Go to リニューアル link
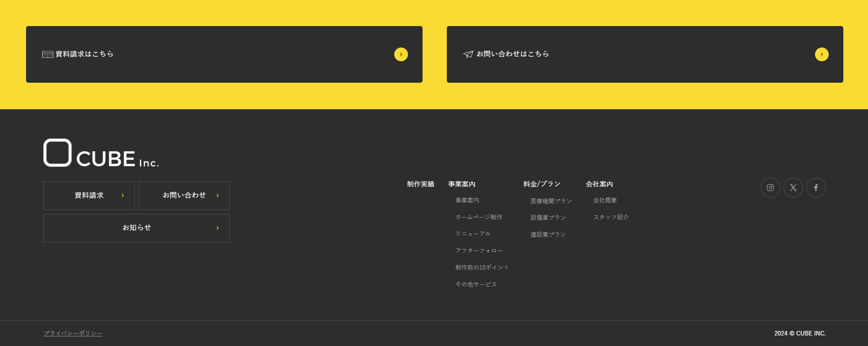The height and width of the screenshot is (346, 868). (x=473, y=234)
